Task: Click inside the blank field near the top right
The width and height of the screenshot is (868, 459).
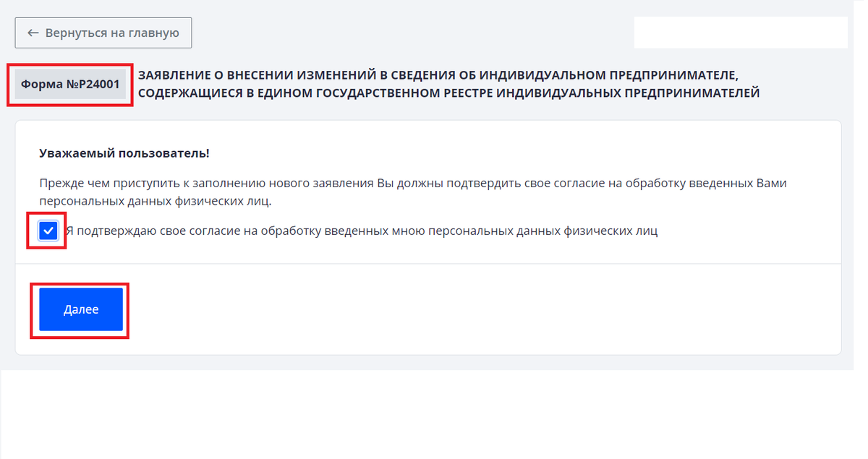Action: tap(741, 32)
